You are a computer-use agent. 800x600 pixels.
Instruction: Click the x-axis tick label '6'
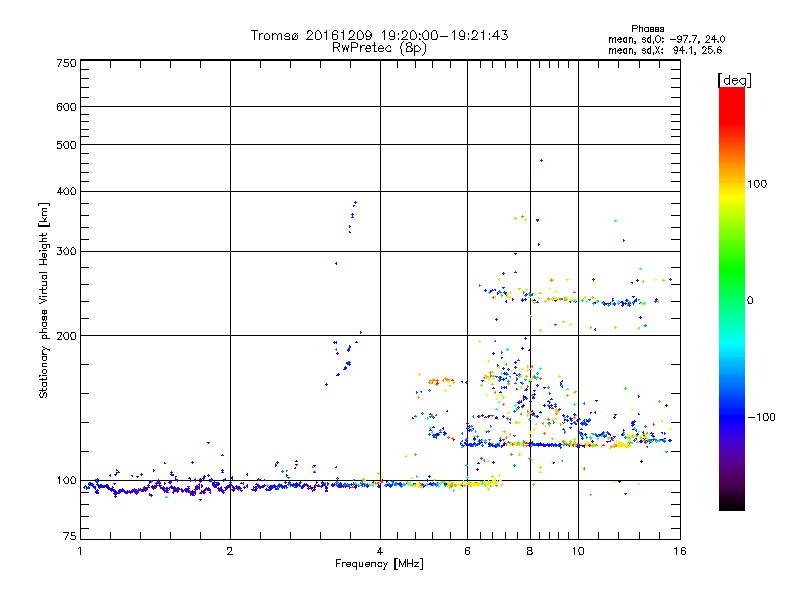[467, 551]
